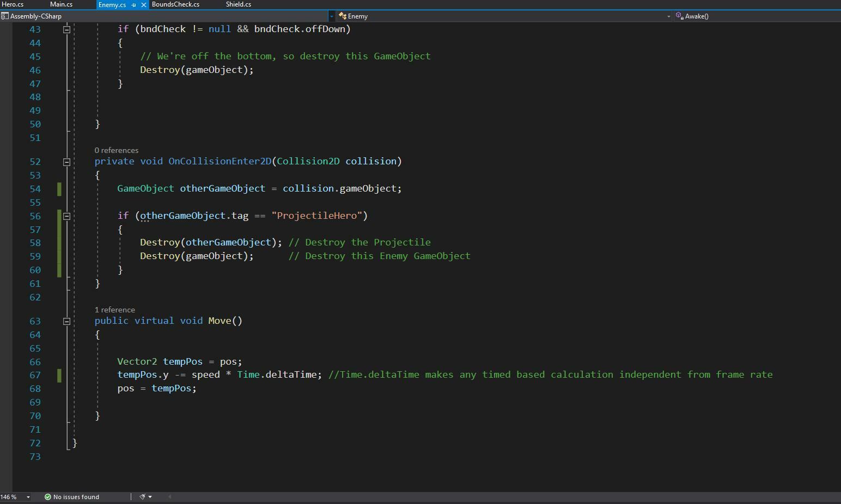Open the zoom level 146 % dropdown
The image size is (841, 504).
coord(28,497)
